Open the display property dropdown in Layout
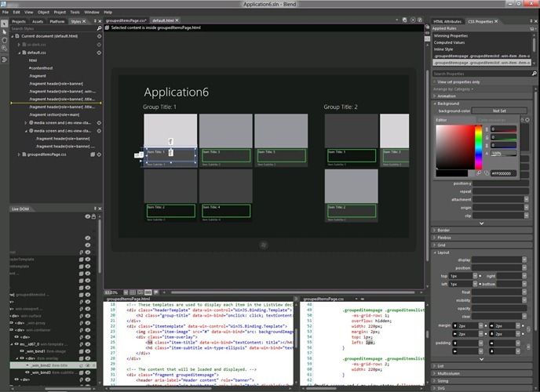 [x=526, y=260]
